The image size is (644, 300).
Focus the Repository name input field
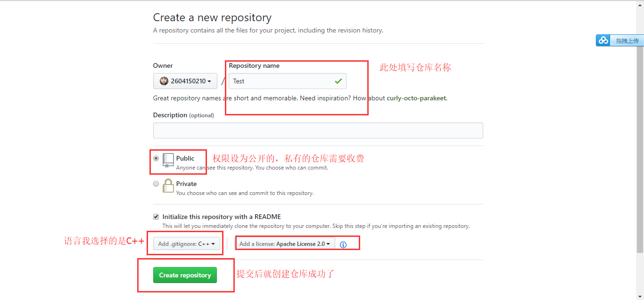(288, 81)
